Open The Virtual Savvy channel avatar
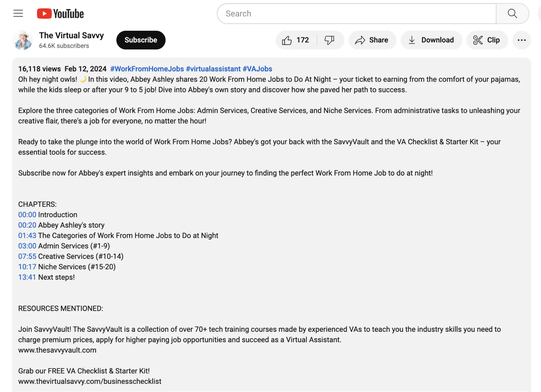 [23, 40]
